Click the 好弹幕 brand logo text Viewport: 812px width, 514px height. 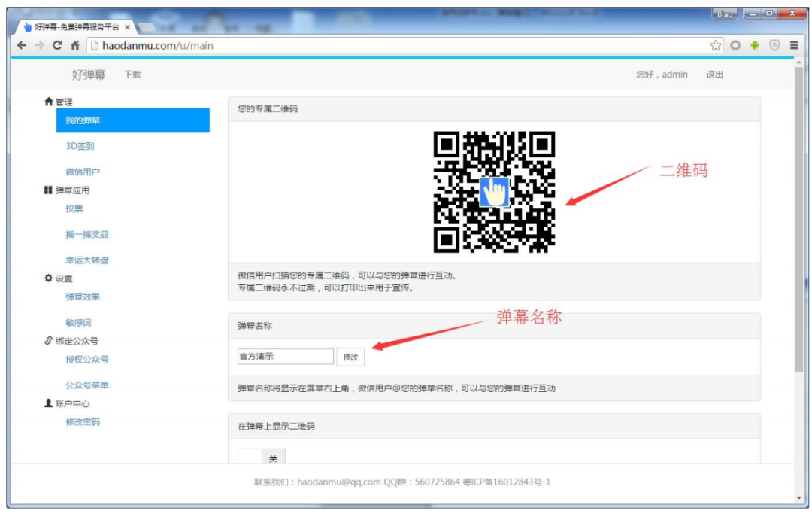coord(89,75)
